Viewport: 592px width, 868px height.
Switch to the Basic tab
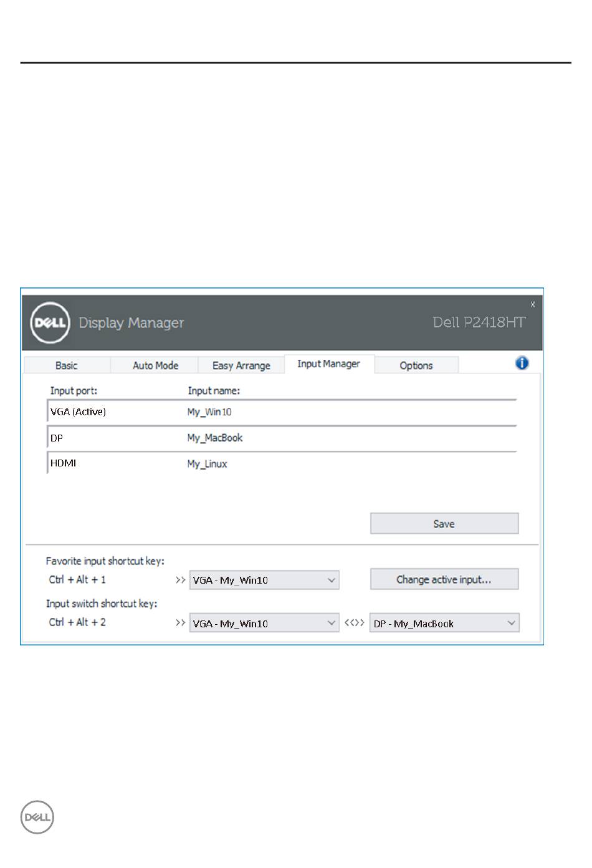click(x=67, y=365)
